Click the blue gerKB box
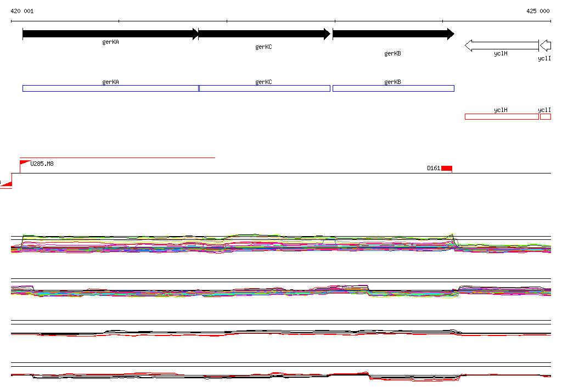This screenshot has height=392, width=562. [394, 88]
